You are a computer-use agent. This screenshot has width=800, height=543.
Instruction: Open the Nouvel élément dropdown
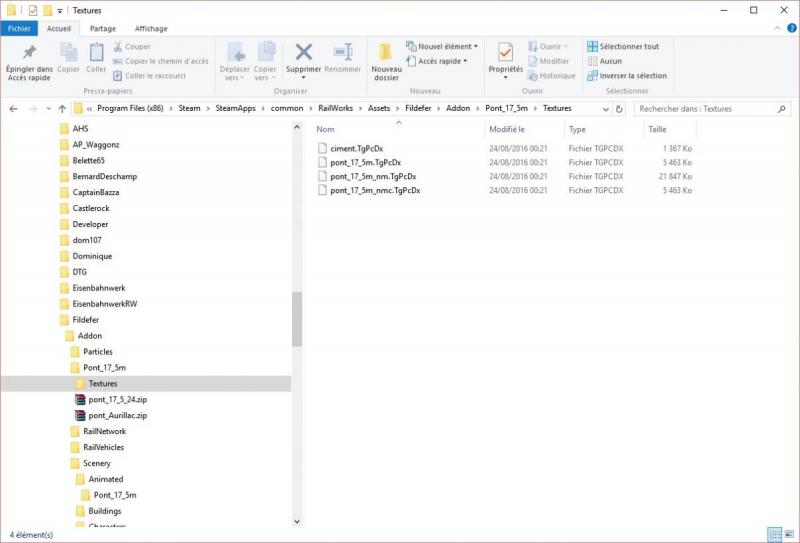(x=442, y=46)
